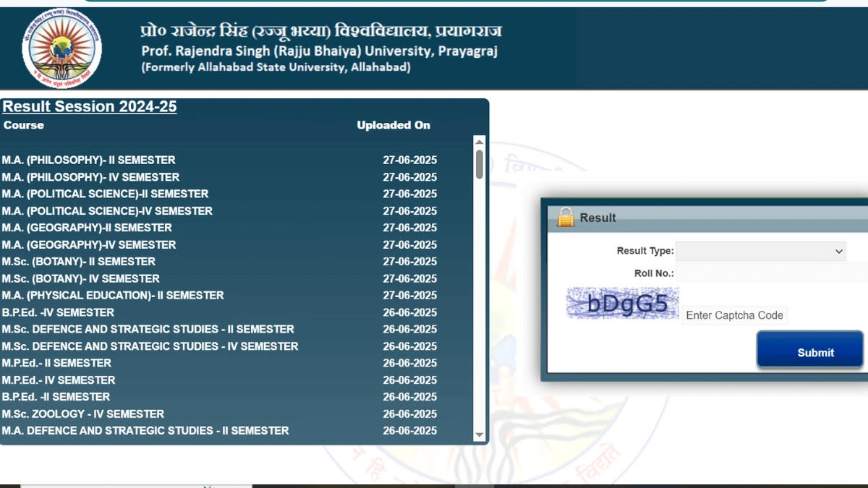Click the date for M.A. (POLITICAL SCIENCE)-IV SEMESTER
Screen dimensions: 868x488
point(410,211)
